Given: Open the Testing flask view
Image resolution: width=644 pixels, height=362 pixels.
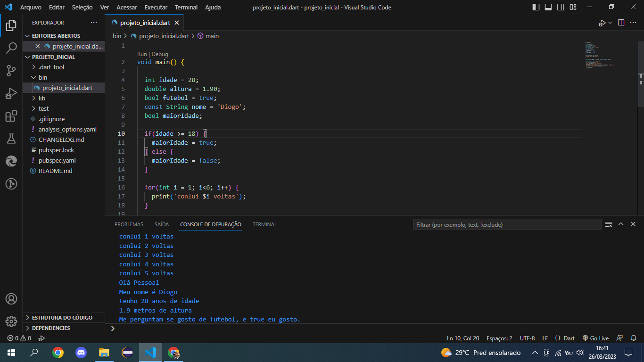Looking at the screenshot, I should coord(11,139).
